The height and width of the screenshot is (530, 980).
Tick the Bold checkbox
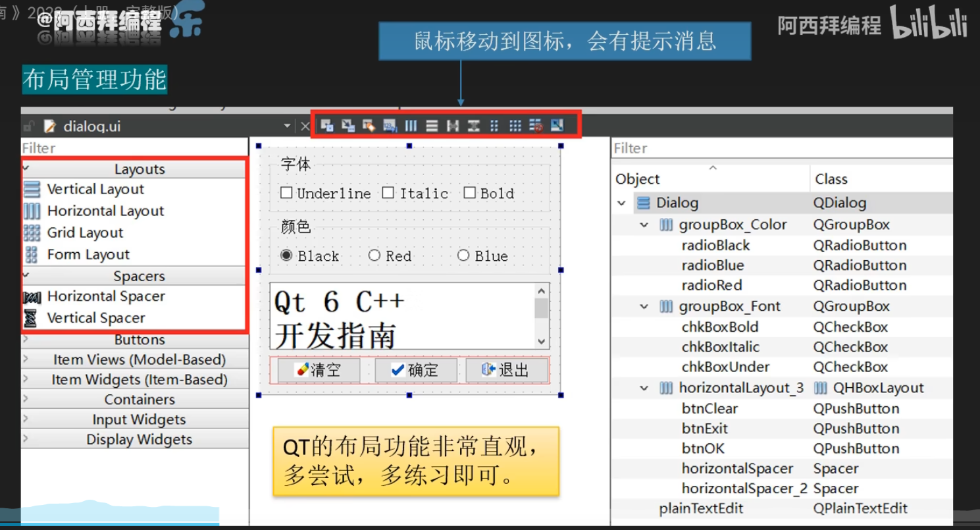click(x=469, y=193)
